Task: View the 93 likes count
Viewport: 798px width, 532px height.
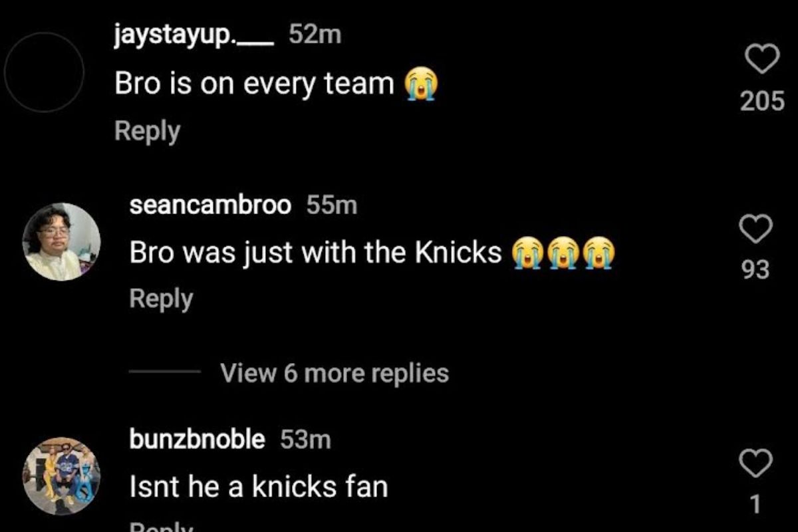Action: pyautogui.click(x=755, y=269)
